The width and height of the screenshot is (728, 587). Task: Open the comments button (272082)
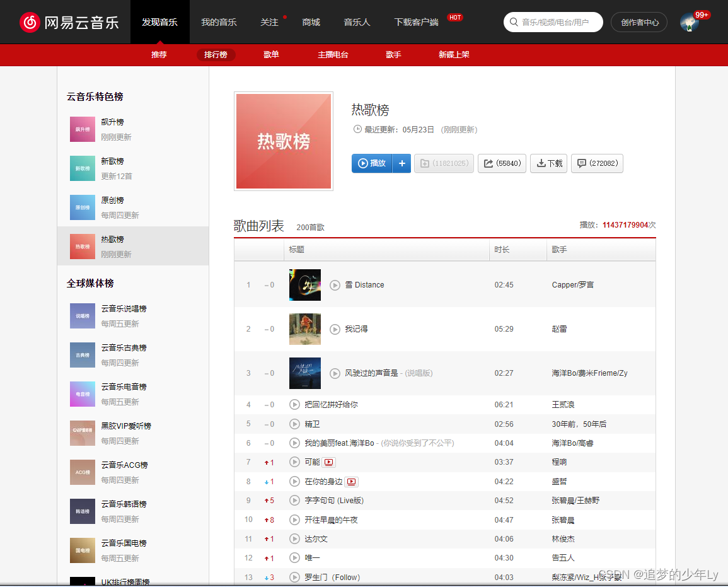(x=597, y=163)
